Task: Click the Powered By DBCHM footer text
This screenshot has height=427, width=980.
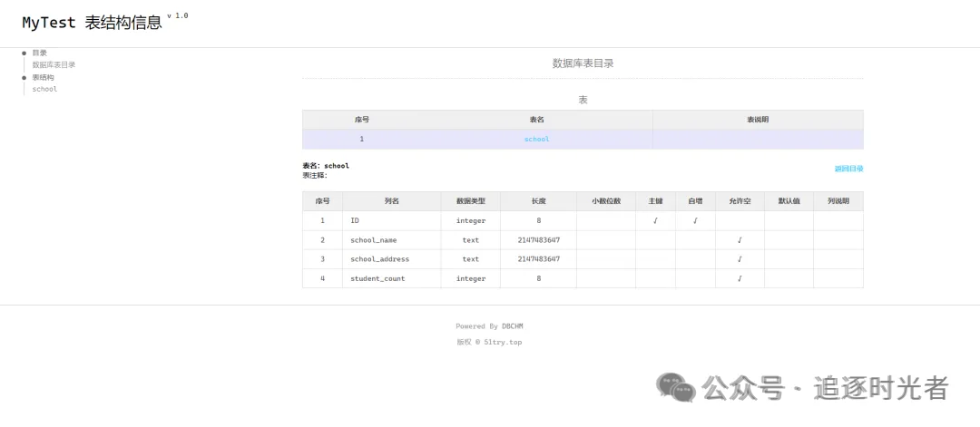Action: (x=489, y=326)
